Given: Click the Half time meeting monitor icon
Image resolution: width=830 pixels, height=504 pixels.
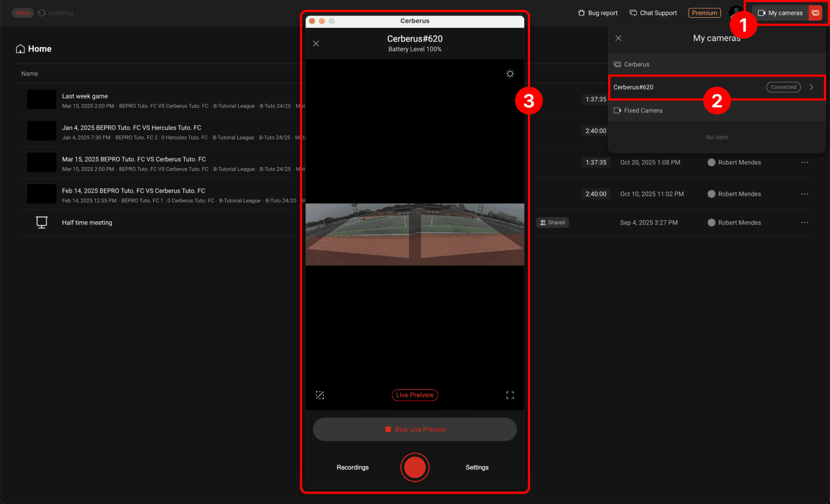Looking at the screenshot, I should pos(41,222).
